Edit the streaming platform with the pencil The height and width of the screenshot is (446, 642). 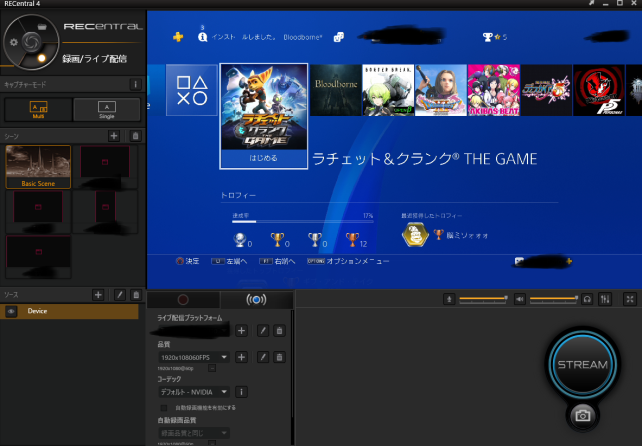[263, 331]
